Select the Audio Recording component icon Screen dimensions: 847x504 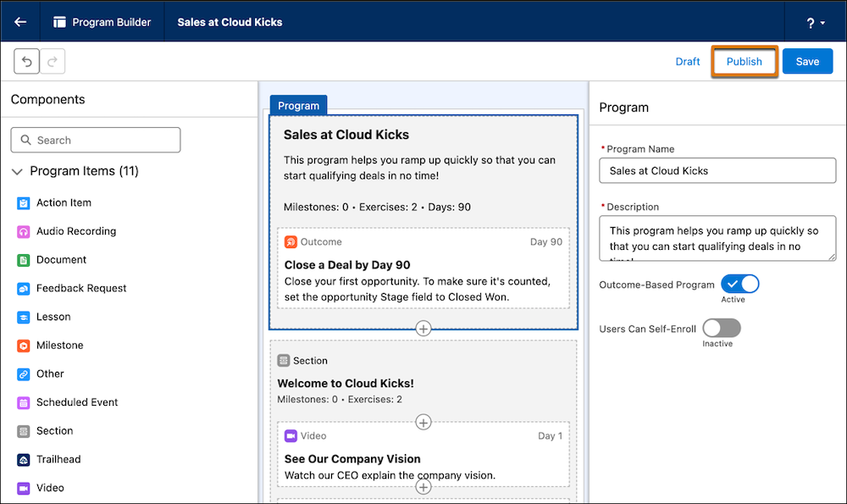pyautogui.click(x=23, y=232)
